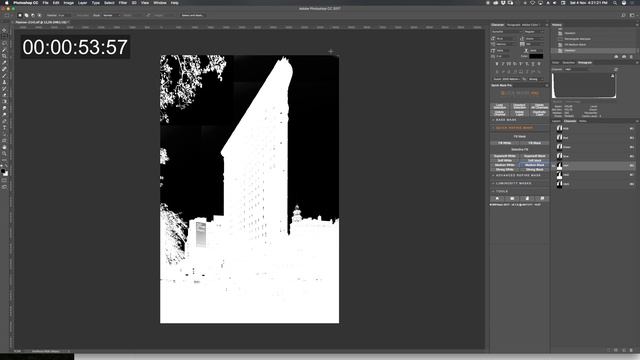Click New Selection mode in options bar
640x360 pixels.
[x=20, y=15]
